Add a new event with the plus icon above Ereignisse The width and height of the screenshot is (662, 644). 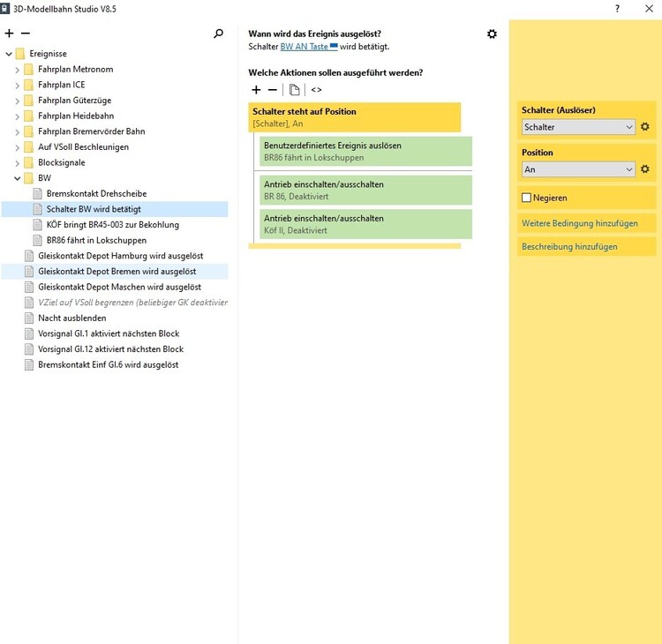(10, 34)
